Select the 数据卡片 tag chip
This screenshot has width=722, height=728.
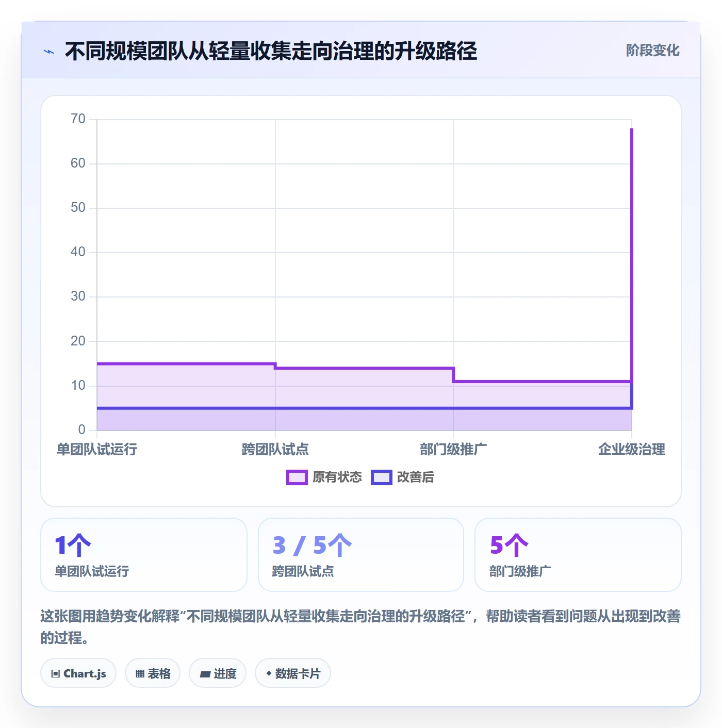(293, 673)
